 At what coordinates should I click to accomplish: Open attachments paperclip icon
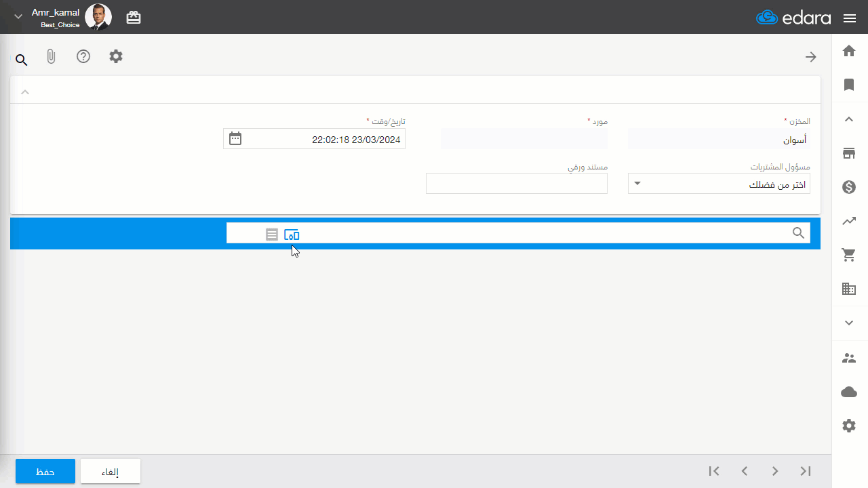point(51,57)
